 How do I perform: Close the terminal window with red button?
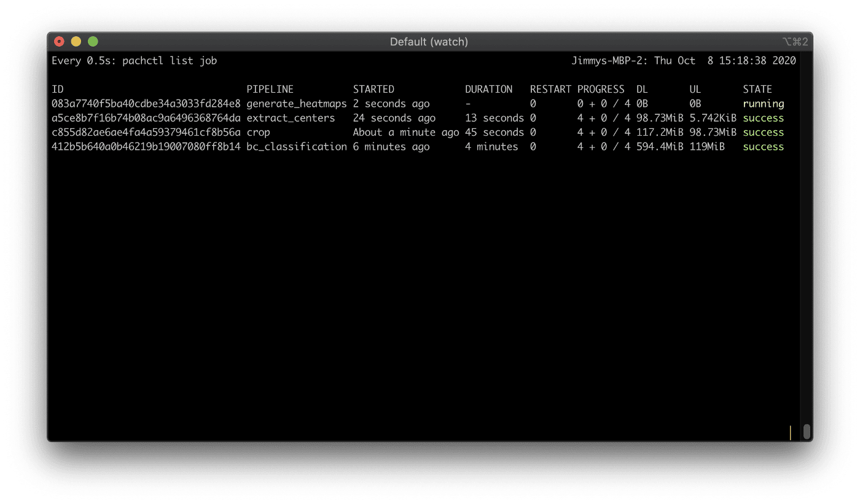59,42
